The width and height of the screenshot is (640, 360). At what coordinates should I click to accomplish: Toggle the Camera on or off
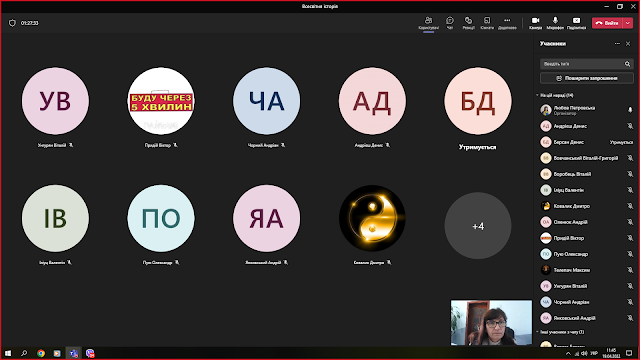(536, 23)
